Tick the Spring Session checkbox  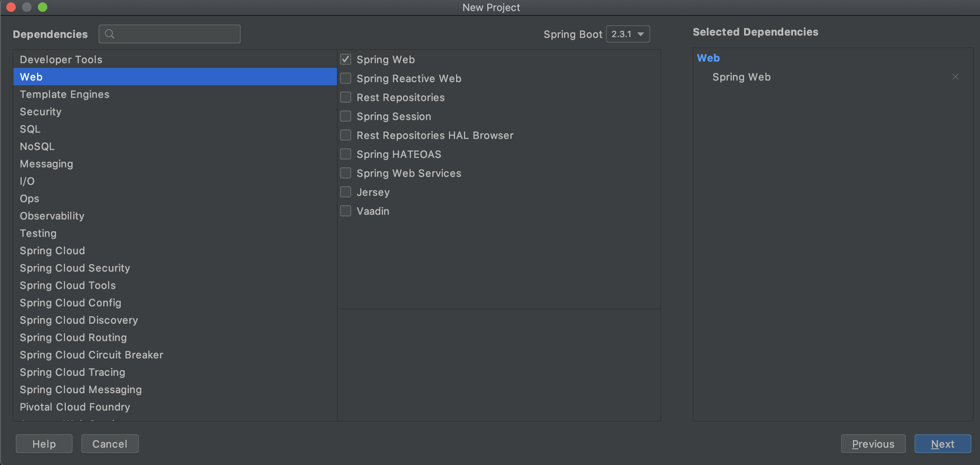click(x=346, y=116)
